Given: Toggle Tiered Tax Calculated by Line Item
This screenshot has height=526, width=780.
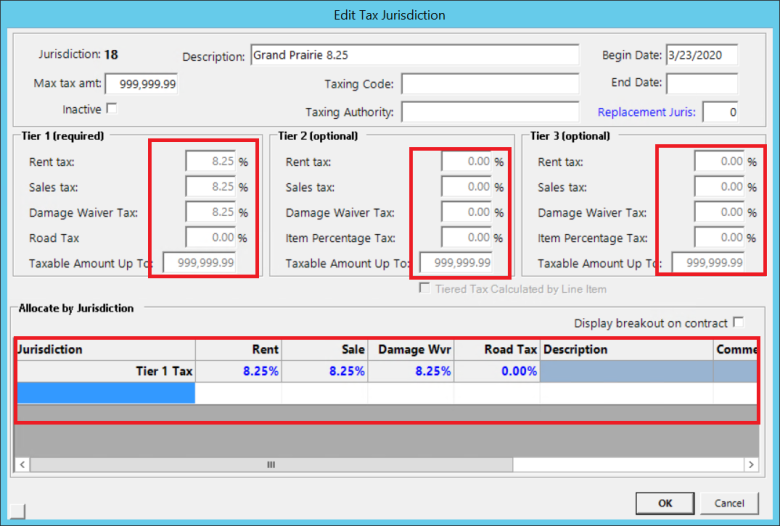Looking at the screenshot, I should point(426,289).
